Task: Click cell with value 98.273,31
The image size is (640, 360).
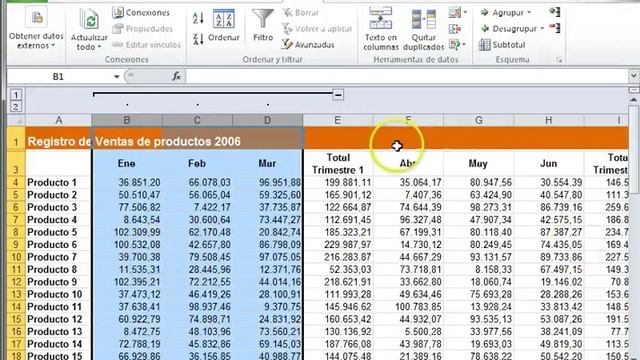Action: point(478,207)
